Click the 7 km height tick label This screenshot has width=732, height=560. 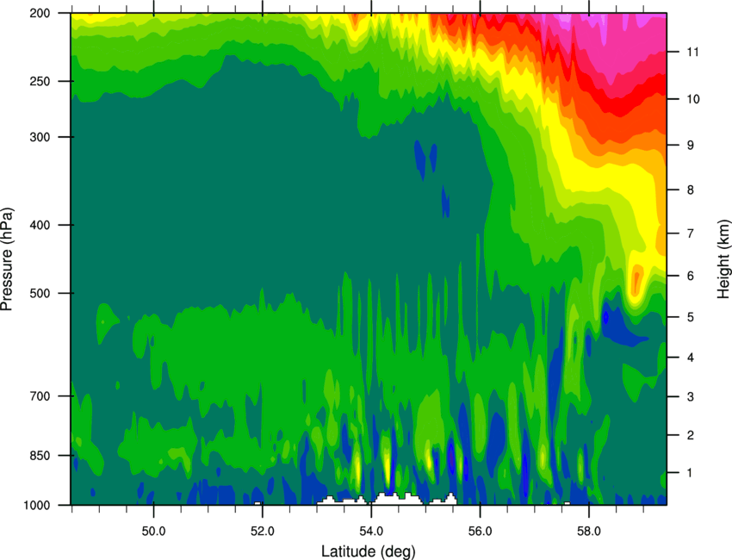point(690,233)
